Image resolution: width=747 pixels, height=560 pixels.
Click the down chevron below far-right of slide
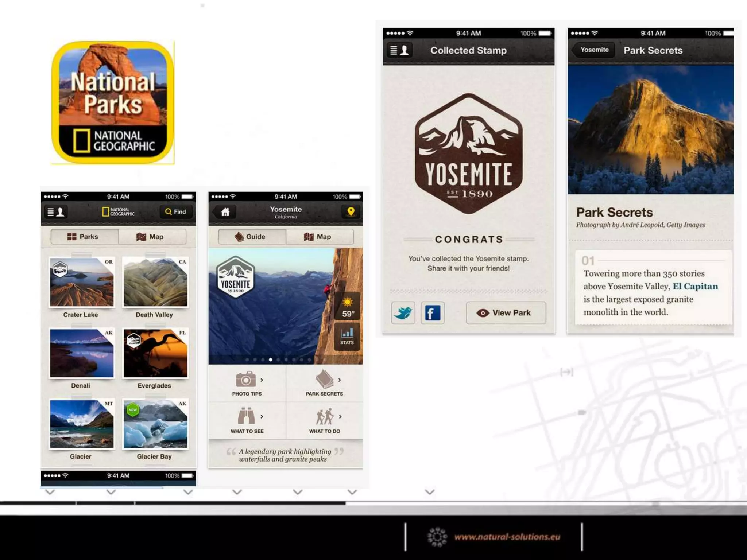point(430,492)
